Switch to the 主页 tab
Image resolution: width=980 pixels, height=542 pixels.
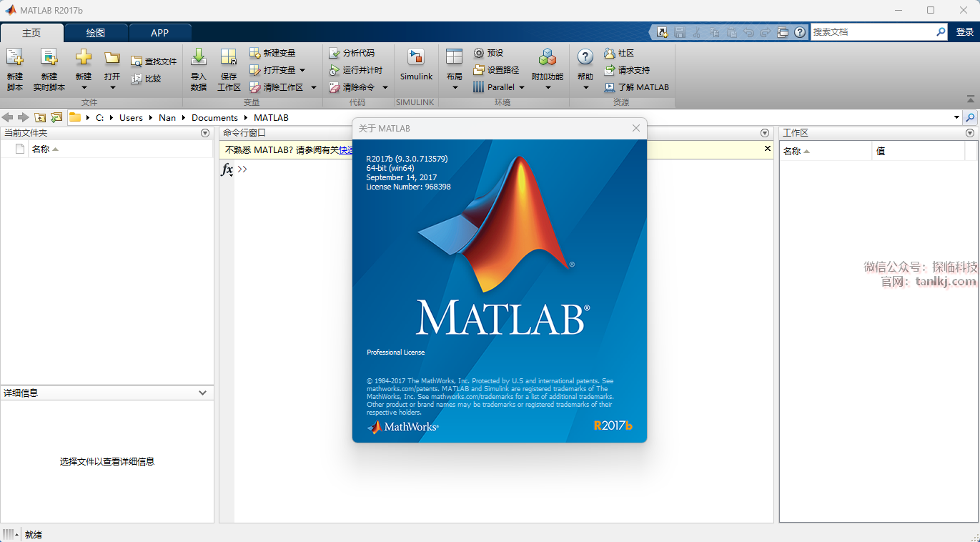click(32, 33)
